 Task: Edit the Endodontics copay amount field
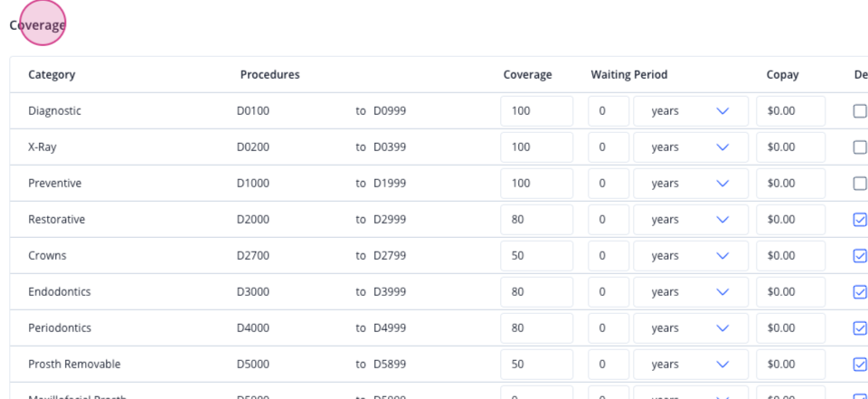pos(790,292)
